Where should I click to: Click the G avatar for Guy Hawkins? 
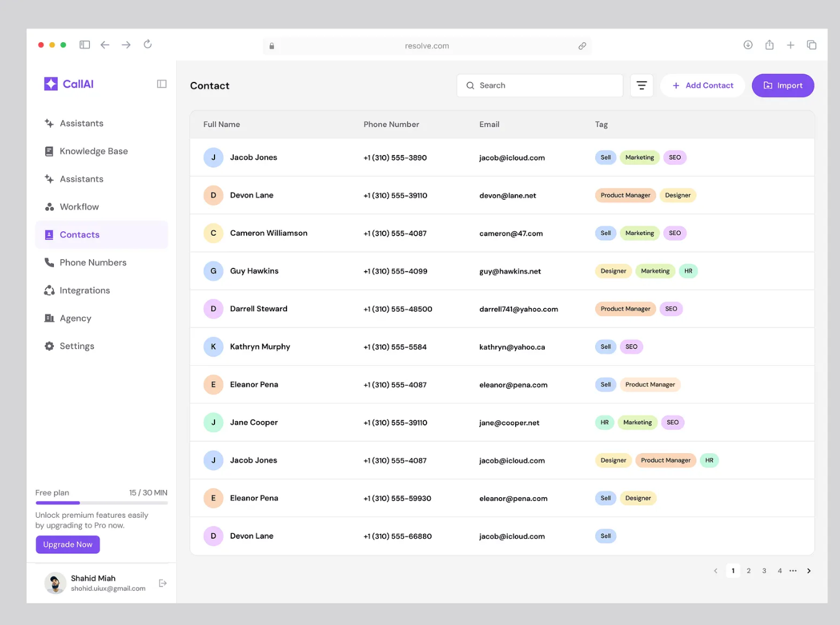point(213,271)
